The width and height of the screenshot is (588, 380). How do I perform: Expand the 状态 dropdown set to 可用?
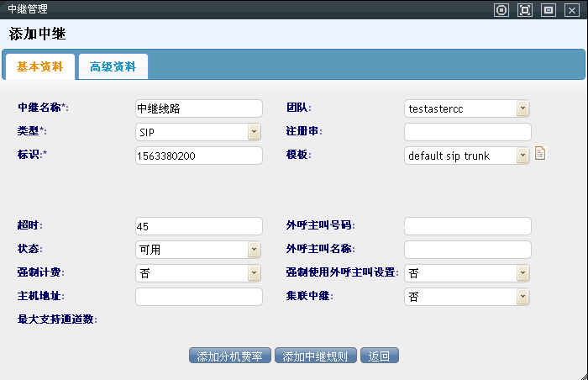pos(198,250)
